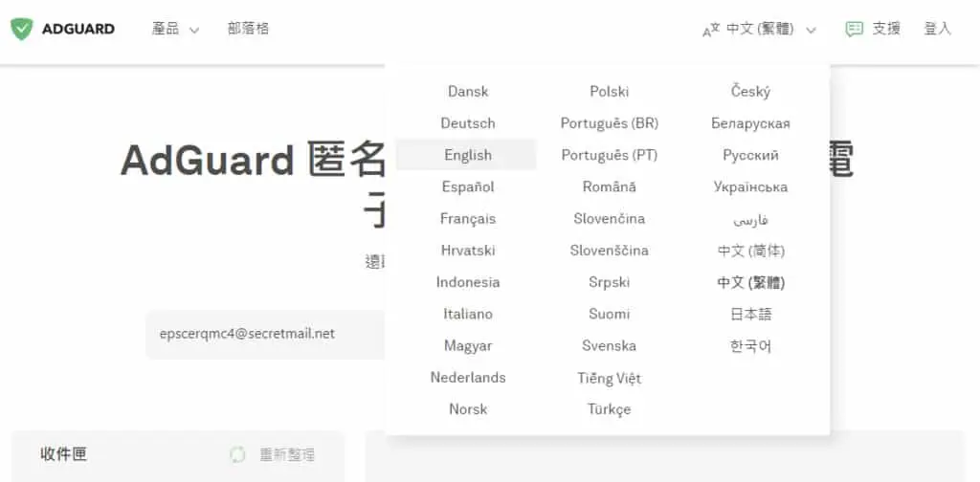Pick 한국어 from the language list
Image resolution: width=980 pixels, height=482 pixels.
tap(750, 345)
